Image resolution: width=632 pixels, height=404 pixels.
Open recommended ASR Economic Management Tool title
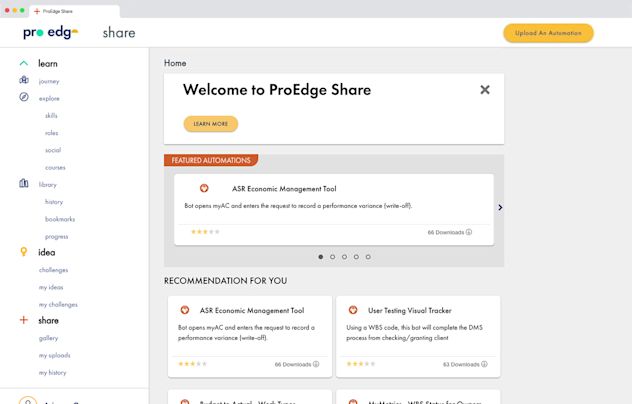coord(252,311)
